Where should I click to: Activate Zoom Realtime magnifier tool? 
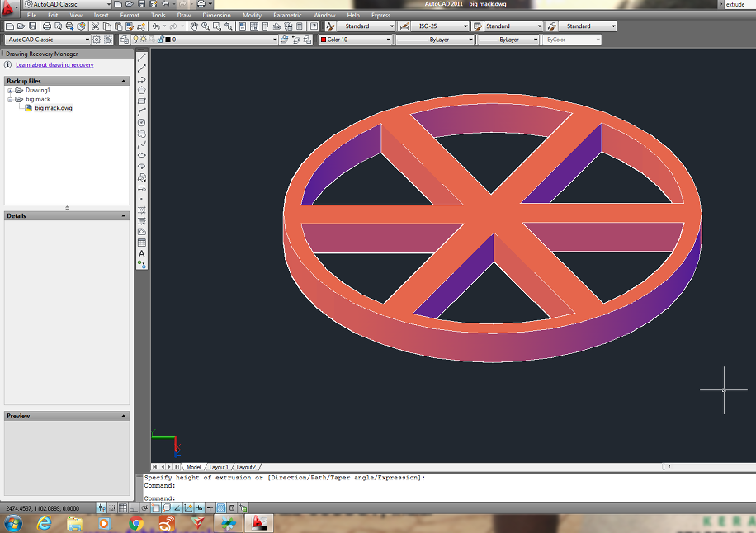tap(206, 26)
